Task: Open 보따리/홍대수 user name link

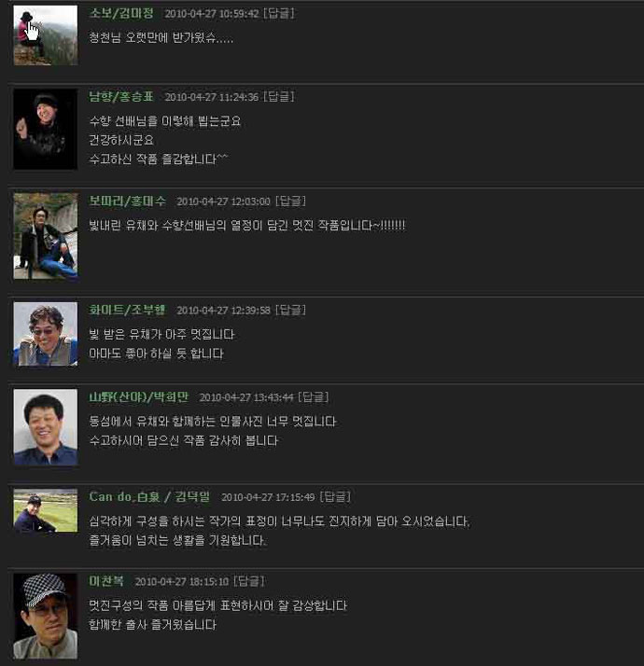Action: tap(127, 201)
